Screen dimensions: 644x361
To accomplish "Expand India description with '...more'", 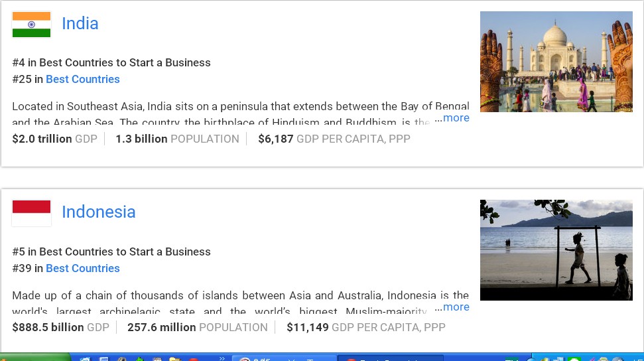I will tap(452, 118).
